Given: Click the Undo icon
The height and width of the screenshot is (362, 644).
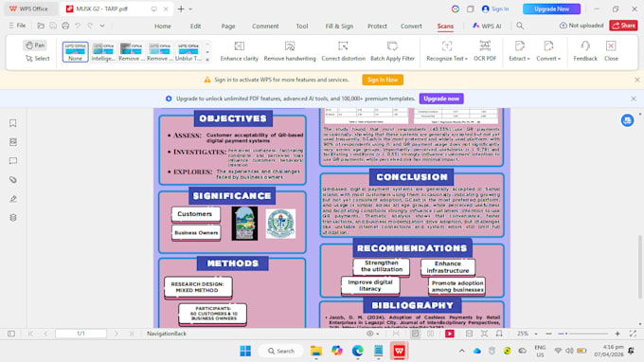Looking at the screenshot, I should [x=78, y=26].
